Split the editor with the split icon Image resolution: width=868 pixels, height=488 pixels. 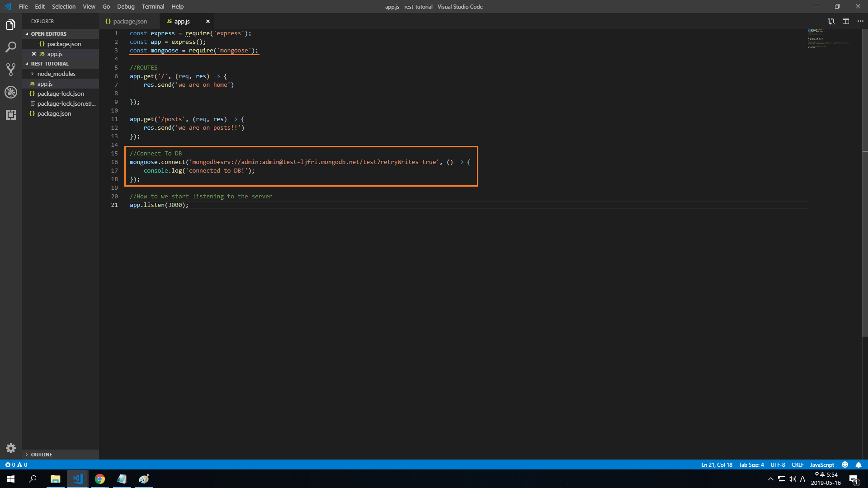pyautogui.click(x=846, y=21)
